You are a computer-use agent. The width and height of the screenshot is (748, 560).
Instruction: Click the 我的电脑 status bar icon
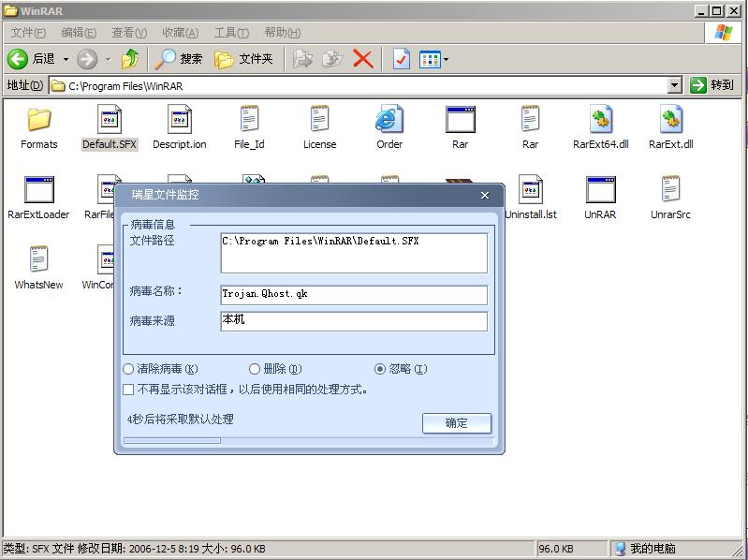[x=620, y=549]
